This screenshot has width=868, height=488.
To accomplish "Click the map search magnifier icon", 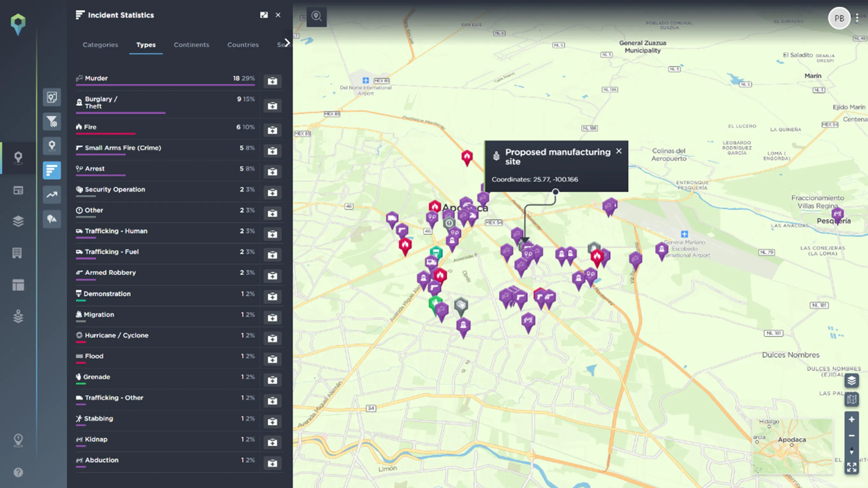I will tap(316, 16).
